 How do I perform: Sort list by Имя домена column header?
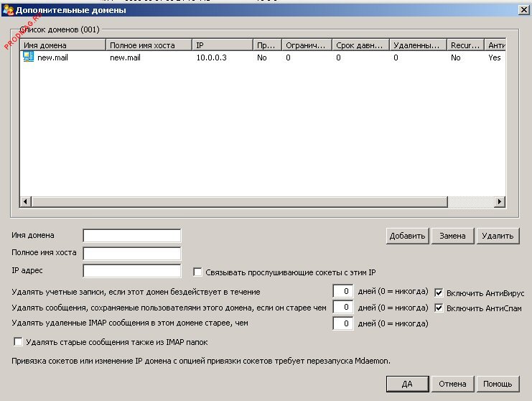point(62,45)
